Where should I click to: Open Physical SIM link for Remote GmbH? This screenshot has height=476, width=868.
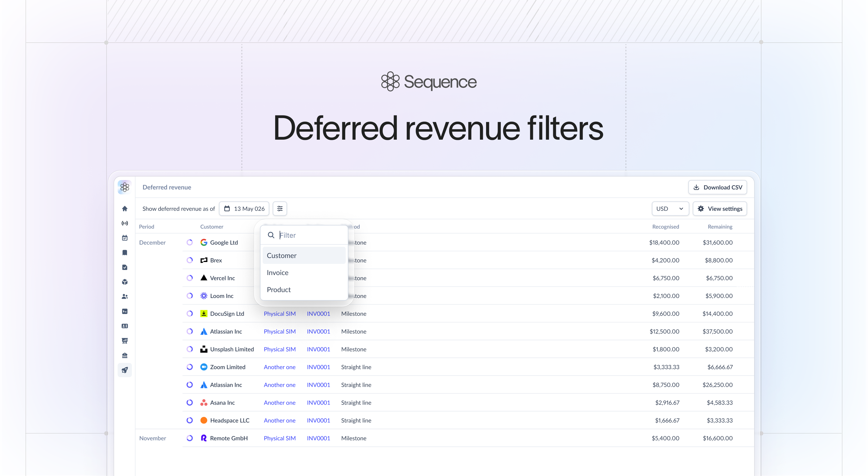coord(280,438)
